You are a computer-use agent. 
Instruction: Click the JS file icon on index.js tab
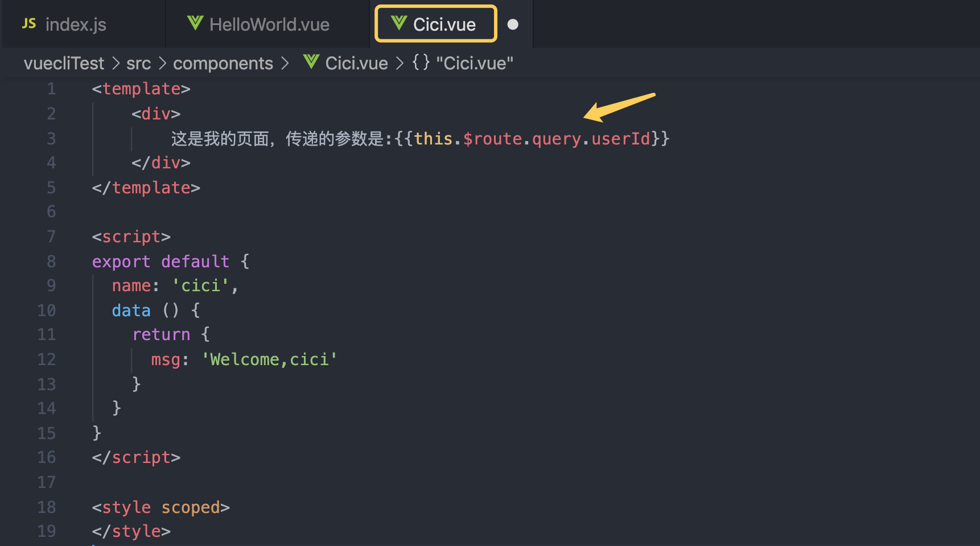(x=29, y=24)
